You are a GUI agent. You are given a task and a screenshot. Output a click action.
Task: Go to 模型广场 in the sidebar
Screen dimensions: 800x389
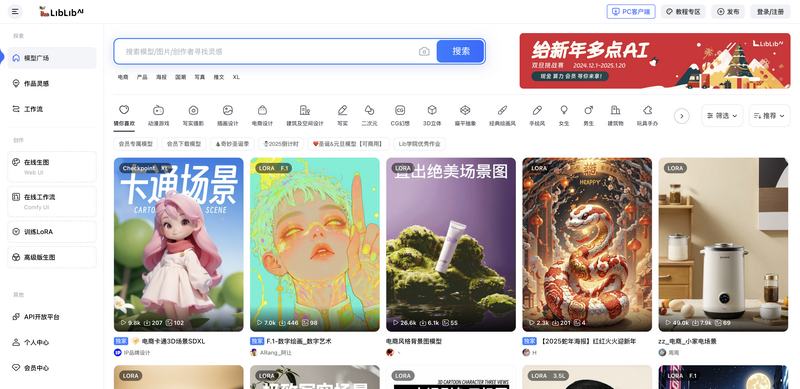(52, 58)
